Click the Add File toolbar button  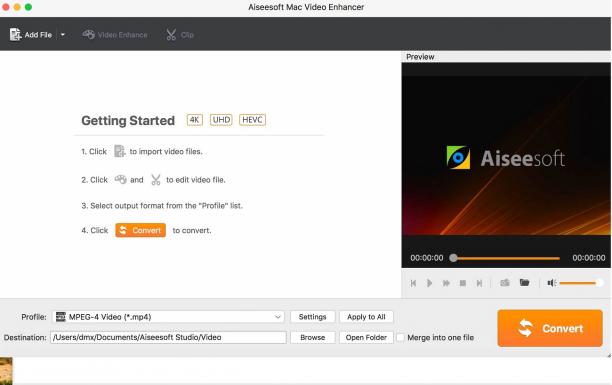[x=31, y=35]
